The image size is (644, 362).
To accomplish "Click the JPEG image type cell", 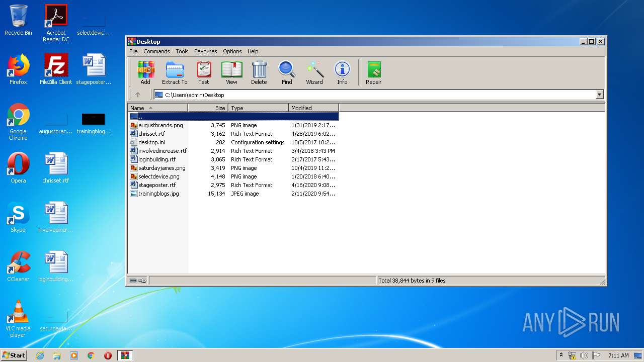I will [x=245, y=194].
